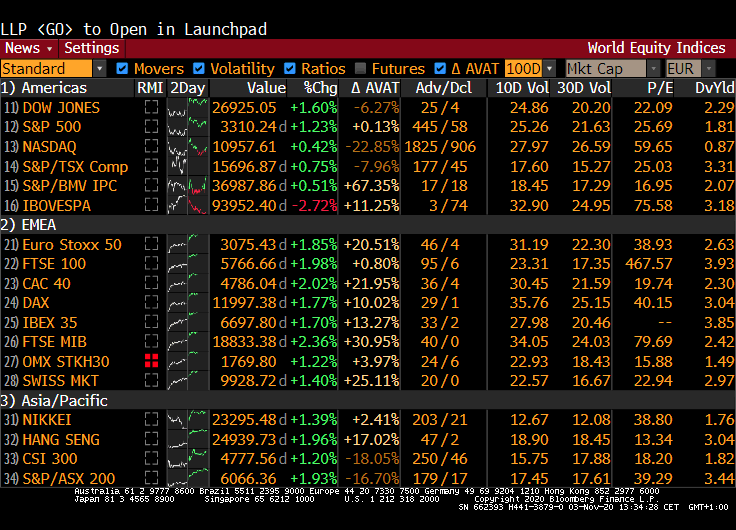Sort by the 10D Vol column header
Screen dimensions: 736x530
point(522,88)
